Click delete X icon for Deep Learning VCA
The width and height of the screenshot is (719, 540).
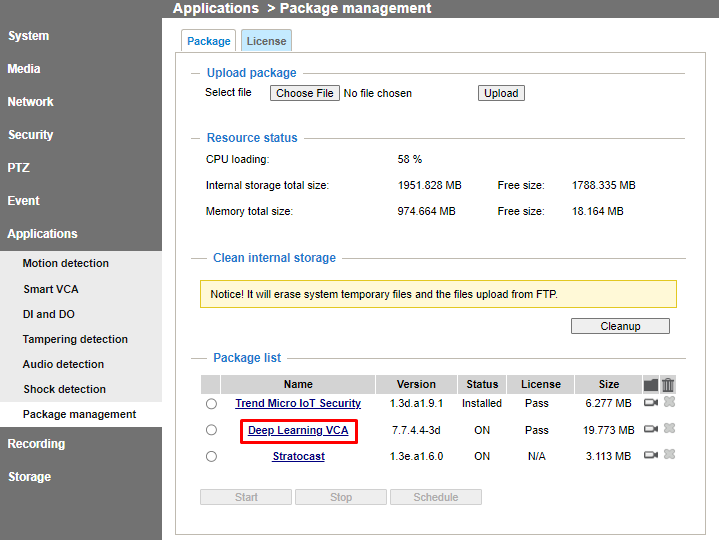coord(669,429)
